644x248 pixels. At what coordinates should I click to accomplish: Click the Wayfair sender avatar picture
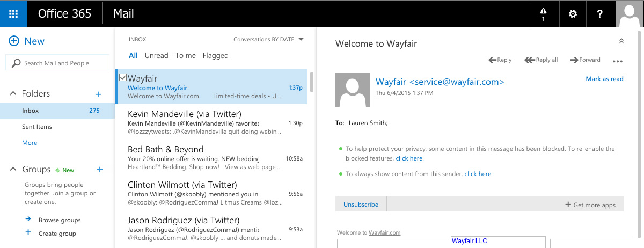coord(353,90)
